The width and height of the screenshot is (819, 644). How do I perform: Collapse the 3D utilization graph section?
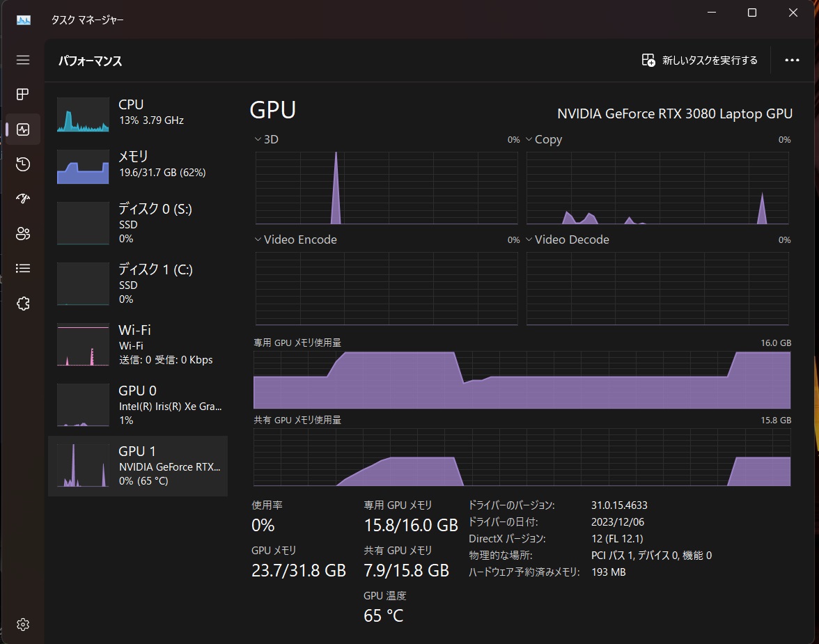(x=258, y=139)
